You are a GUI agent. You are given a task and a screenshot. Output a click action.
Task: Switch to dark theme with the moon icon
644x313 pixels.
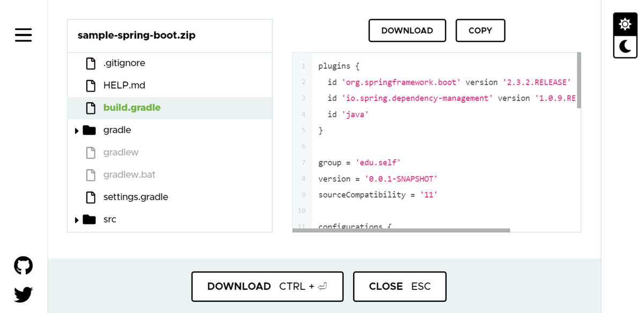[x=625, y=47]
